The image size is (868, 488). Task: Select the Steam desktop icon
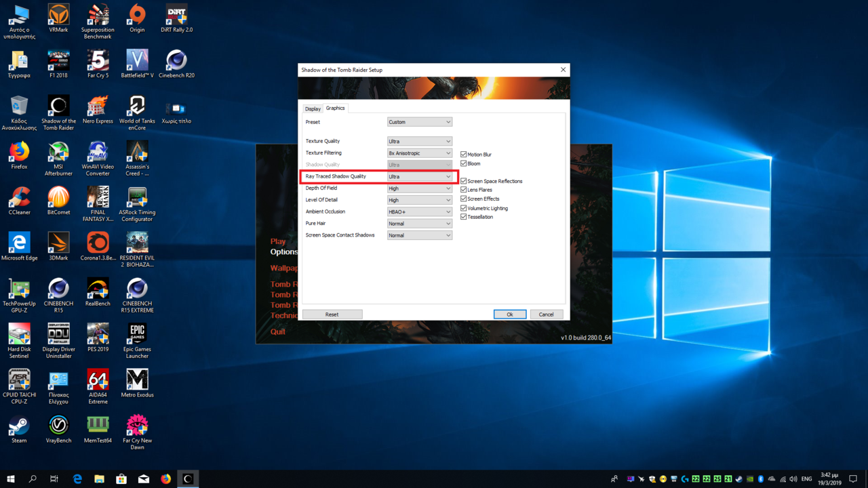click(x=19, y=429)
